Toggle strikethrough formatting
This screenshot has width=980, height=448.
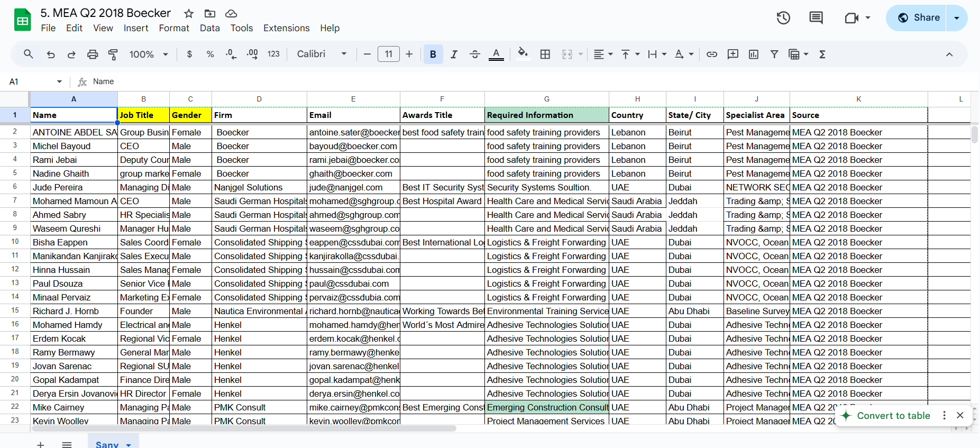475,54
